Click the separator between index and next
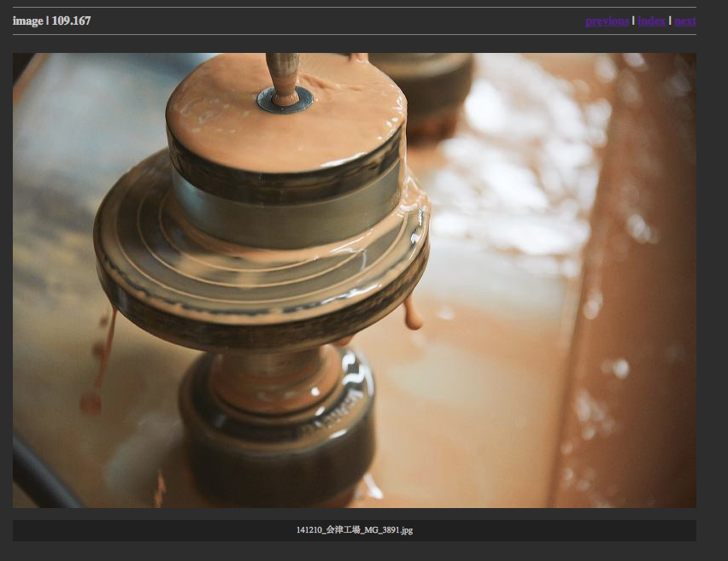 click(x=670, y=21)
